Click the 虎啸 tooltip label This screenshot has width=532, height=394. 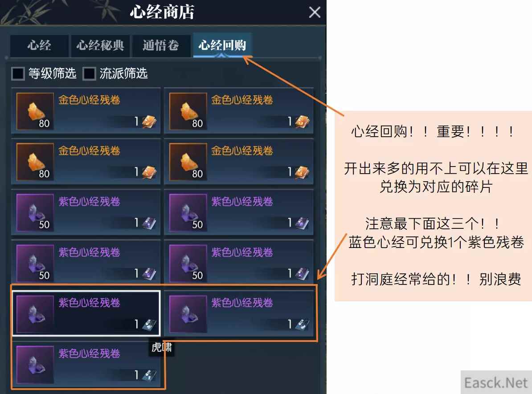(161, 347)
